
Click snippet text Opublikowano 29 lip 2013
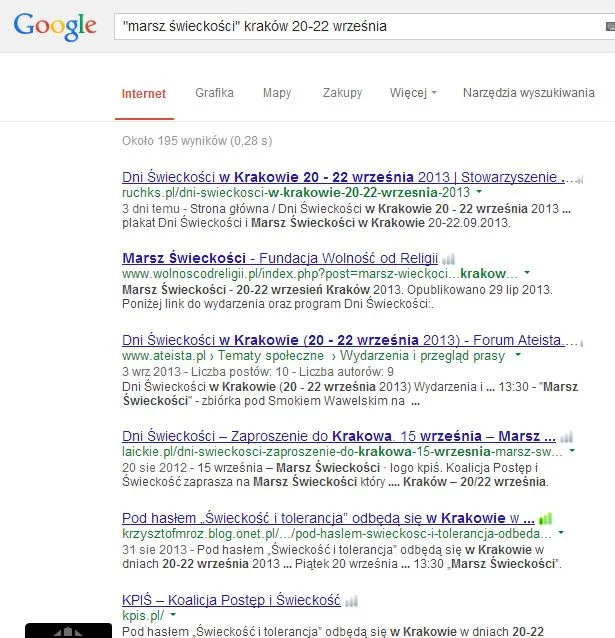coord(479,290)
